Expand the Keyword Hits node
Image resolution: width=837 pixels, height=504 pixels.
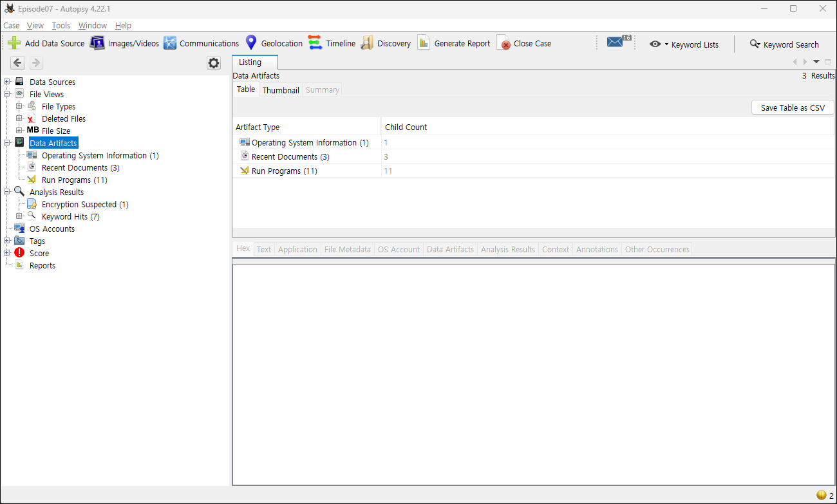pos(19,216)
